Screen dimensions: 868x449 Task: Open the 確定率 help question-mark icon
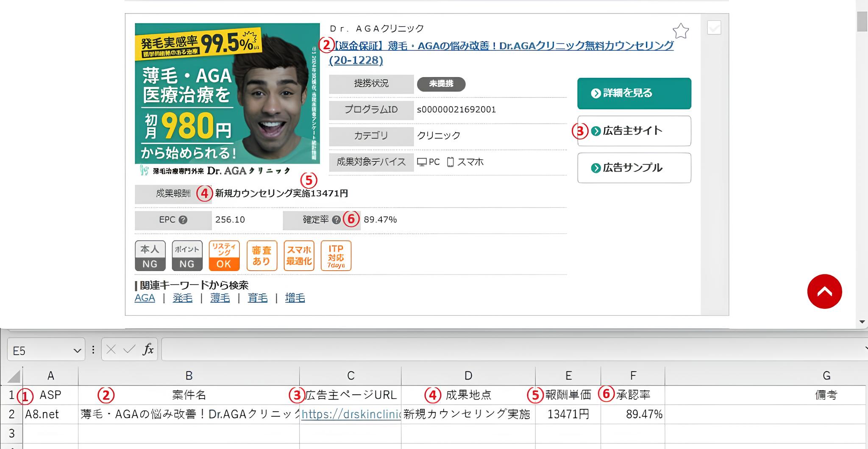(x=337, y=219)
